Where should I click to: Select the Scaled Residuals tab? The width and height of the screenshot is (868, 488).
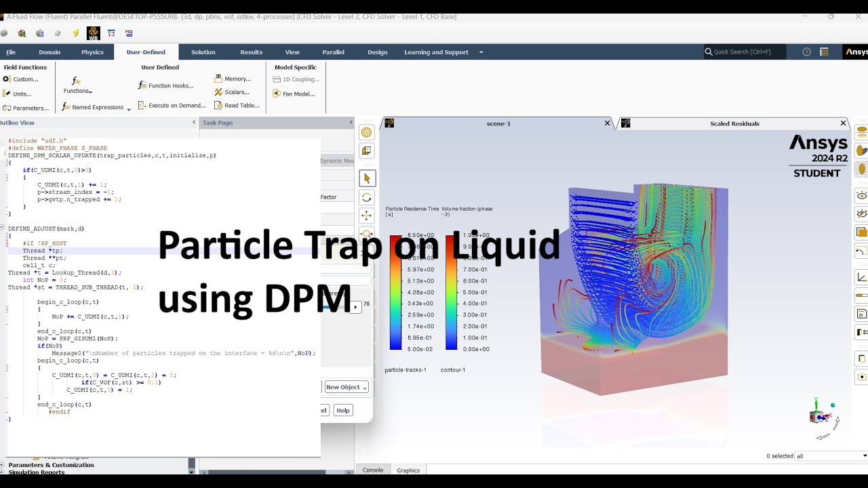click(734, 123)
